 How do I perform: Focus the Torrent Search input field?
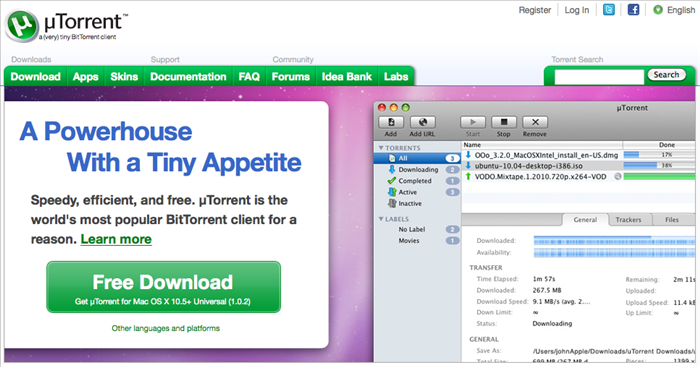point(599,77)
